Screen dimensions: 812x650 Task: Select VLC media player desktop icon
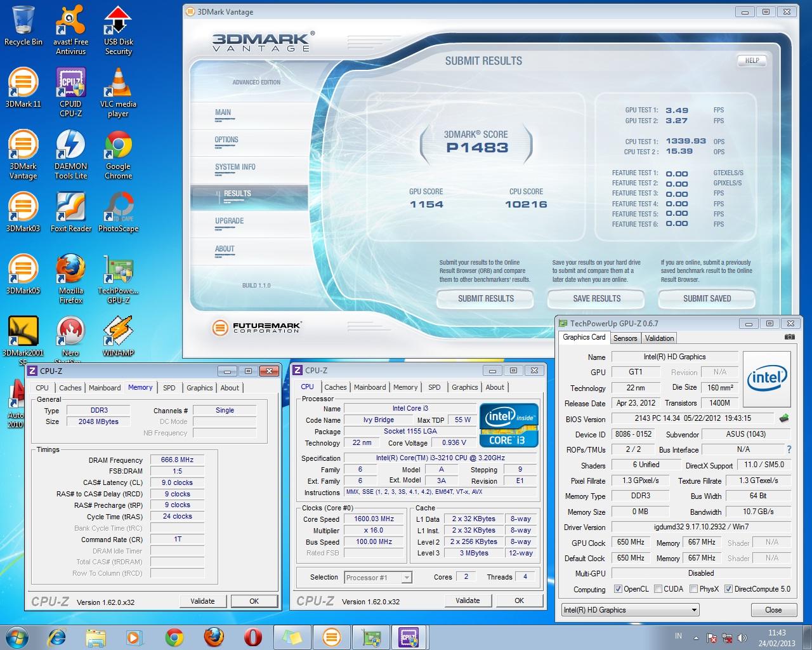click(x=119, y=92)
